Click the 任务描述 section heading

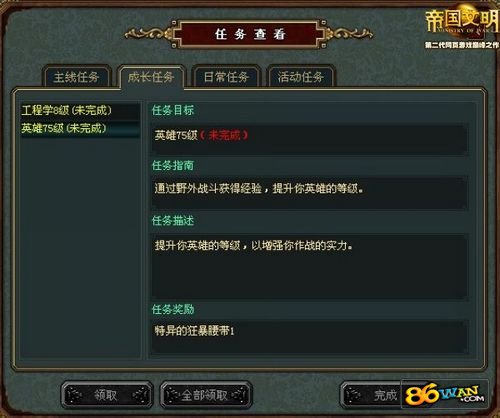click(173, 221)
